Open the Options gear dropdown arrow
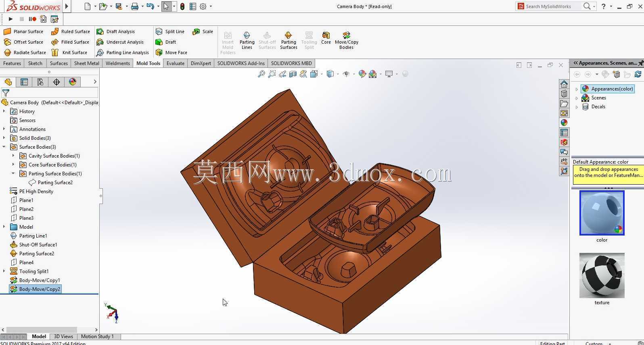This screenshot has height=345, width=644. (x=211, y=6)
